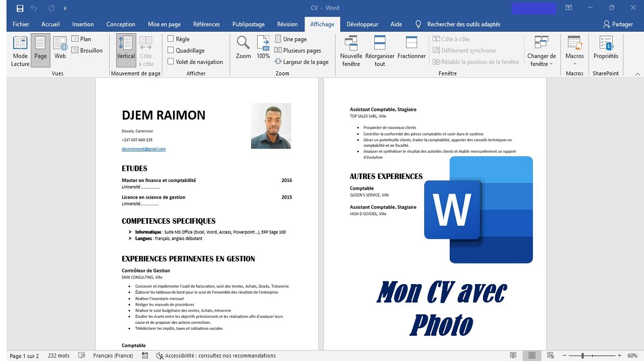This screenshot has height=362, width=644.
Task: Click the proofing check icon in status bar
Action: pyautogui.click(x=82, y=355)
